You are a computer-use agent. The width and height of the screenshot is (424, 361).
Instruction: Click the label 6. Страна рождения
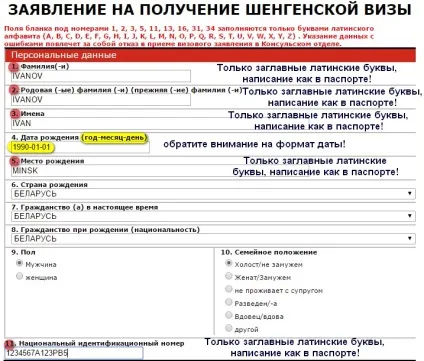(49, 185)
